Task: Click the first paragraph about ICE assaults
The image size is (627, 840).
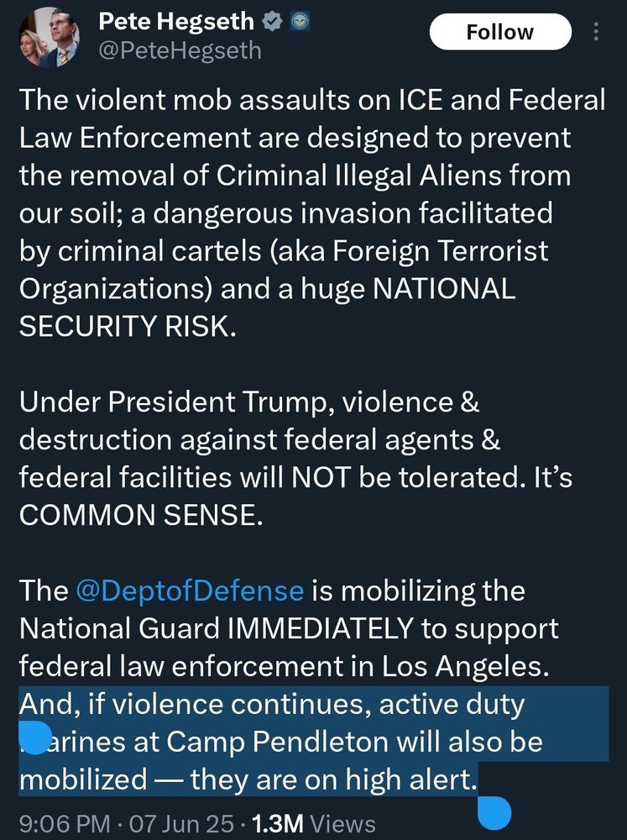Action: coord(312,213)
